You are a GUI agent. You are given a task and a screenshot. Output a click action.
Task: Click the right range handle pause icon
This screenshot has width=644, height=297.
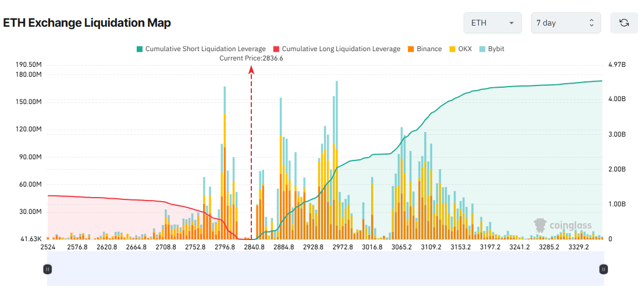[604, 269]
